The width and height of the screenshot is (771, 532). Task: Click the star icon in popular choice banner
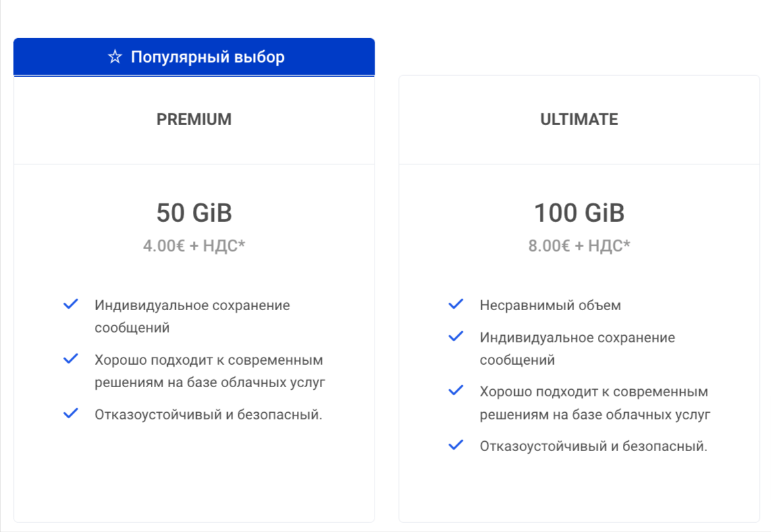[115, 57]
